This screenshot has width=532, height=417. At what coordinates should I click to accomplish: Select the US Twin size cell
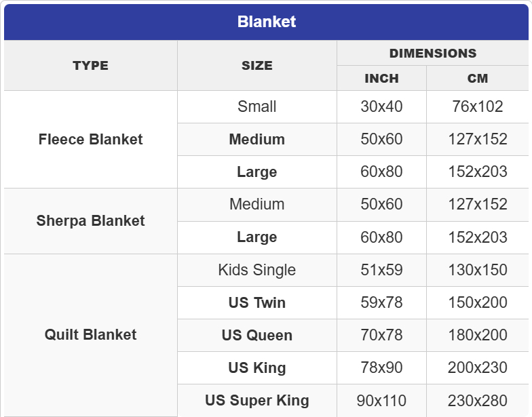pyautogui.click(x=256, y=302)
